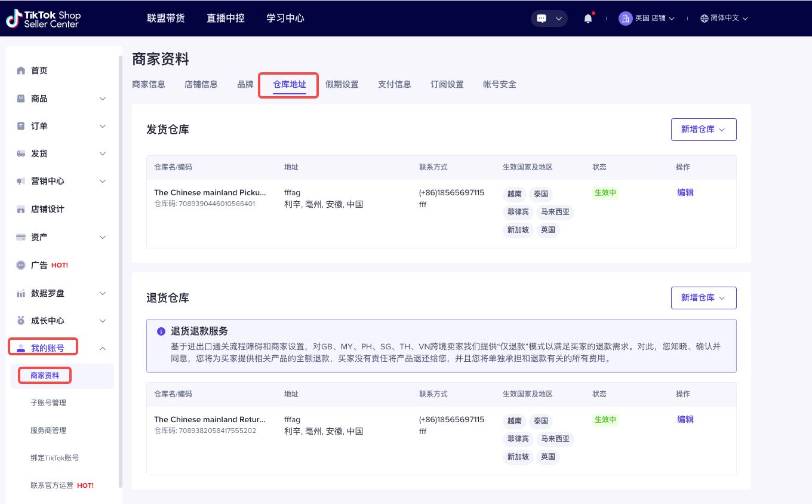Expand the chat widget dropdown arrow
The width and height of the screenshot is (812, 504).
click(x=559, y=19)
